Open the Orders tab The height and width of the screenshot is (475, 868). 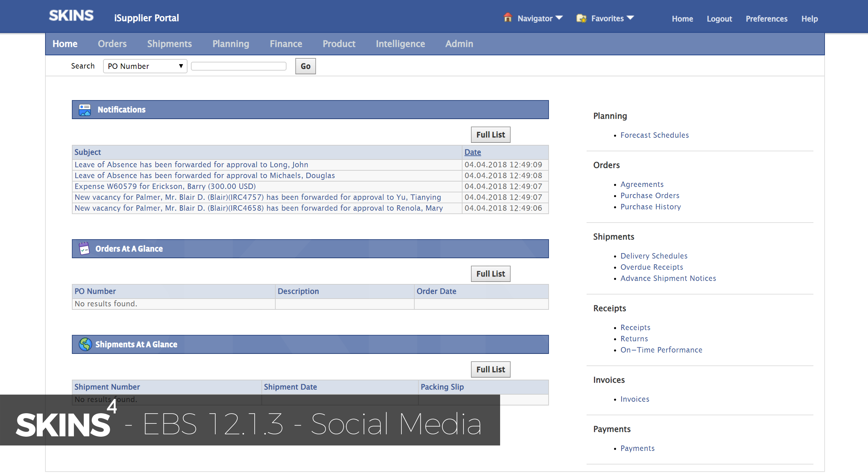pyautogui.click(x=112, y=44)
